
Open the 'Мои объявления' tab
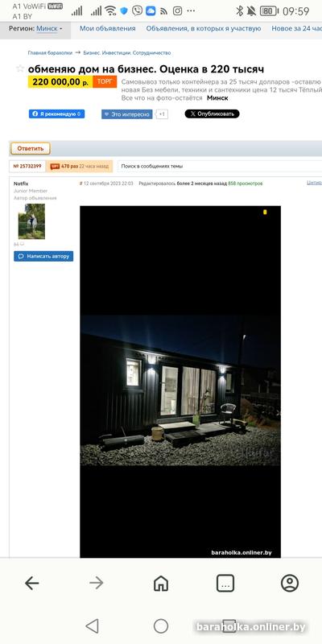point(108,29)
